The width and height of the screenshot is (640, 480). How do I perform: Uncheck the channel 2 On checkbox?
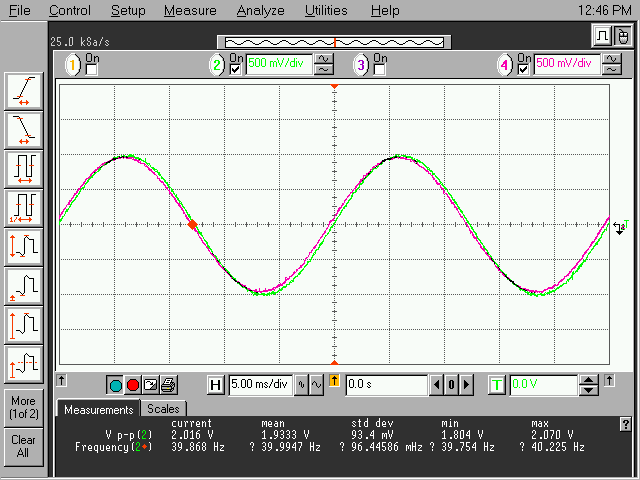click(x=236, y=69)
